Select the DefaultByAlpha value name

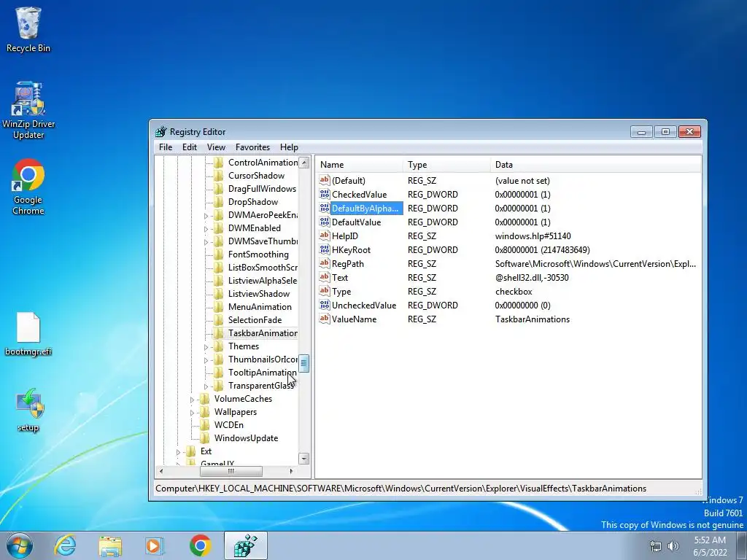pos(365,208)
